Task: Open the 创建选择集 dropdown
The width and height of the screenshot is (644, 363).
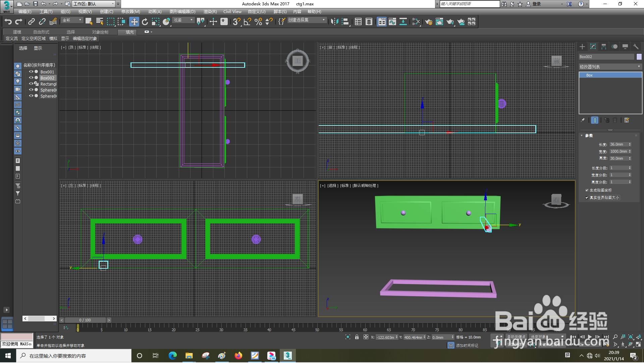Action: pyautogui.click(x=307, y=20)
